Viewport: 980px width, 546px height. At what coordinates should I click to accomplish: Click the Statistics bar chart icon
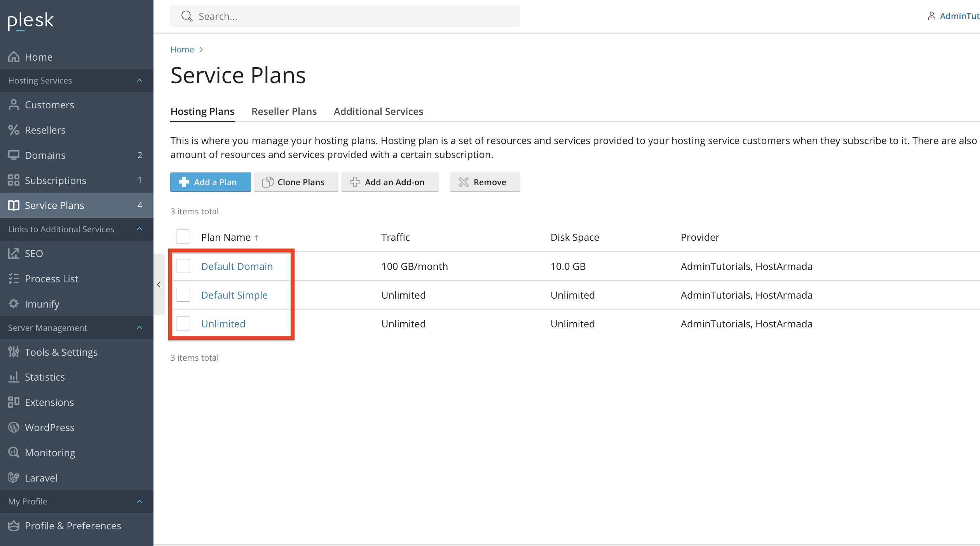tap(14, 377)
